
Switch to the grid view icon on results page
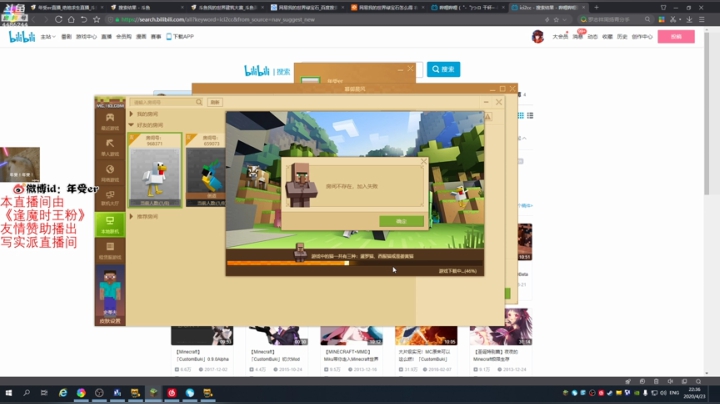(521, 115)
